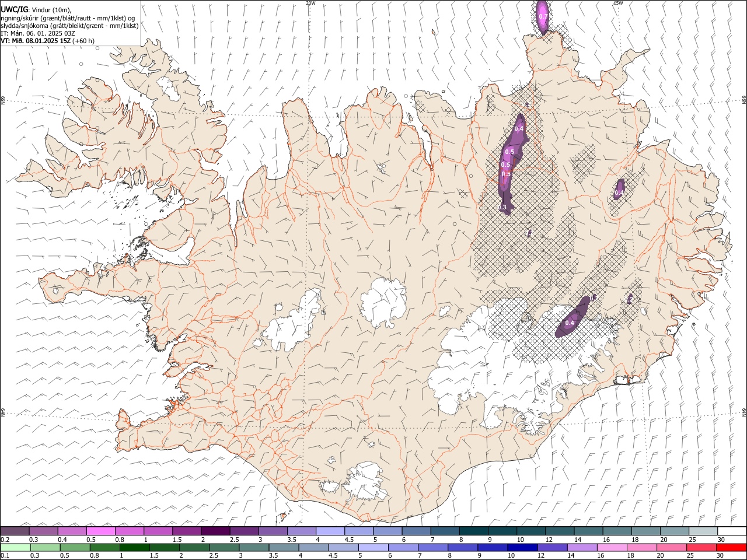Select the white snow swatch labeled 30

(732, 531)
